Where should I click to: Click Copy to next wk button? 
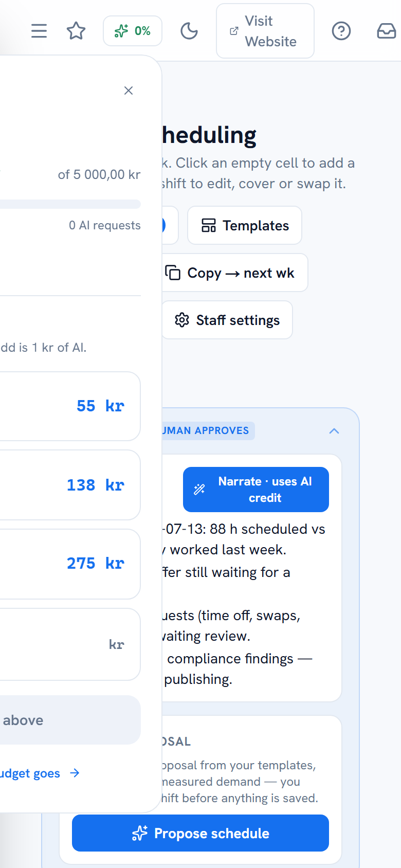click(x=234, y=273)
